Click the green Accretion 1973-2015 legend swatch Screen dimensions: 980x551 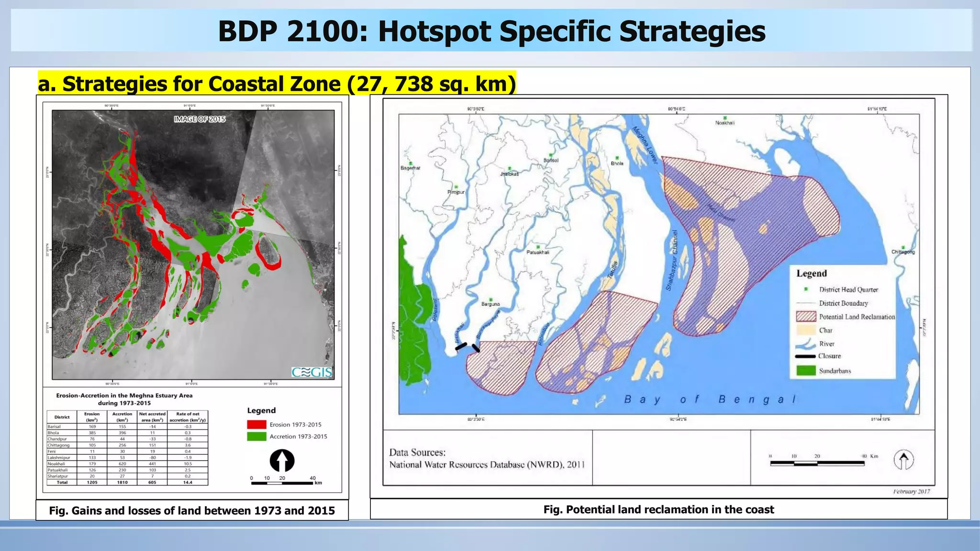pyautogui.click(x=256, y=436)
